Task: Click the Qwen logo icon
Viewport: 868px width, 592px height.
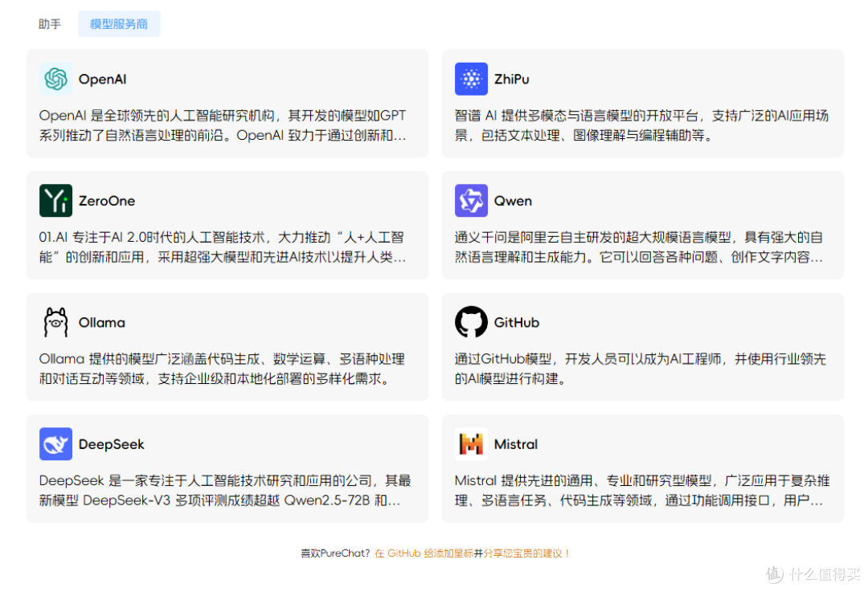Action: pyautogui.click(x=471, y=201)
